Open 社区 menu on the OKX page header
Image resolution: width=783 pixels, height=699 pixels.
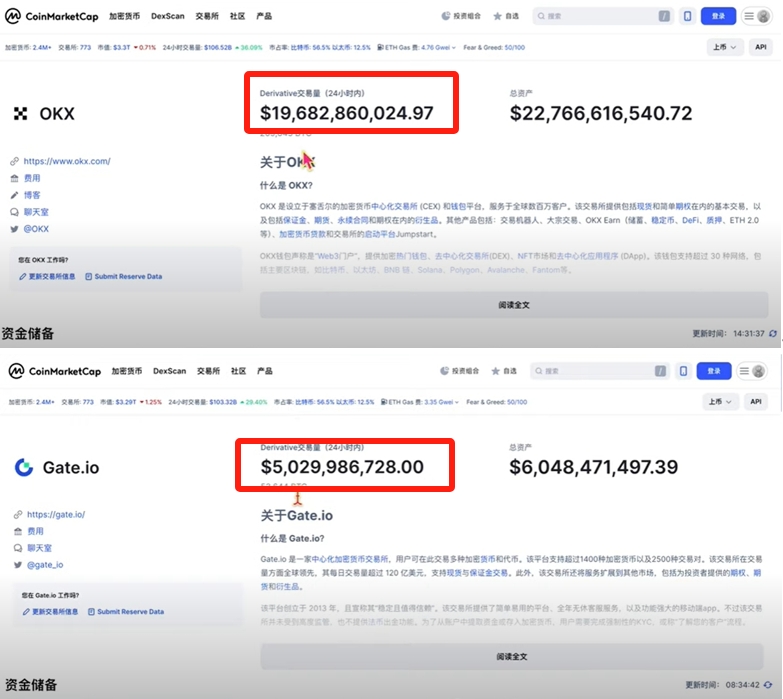(238, 16)
